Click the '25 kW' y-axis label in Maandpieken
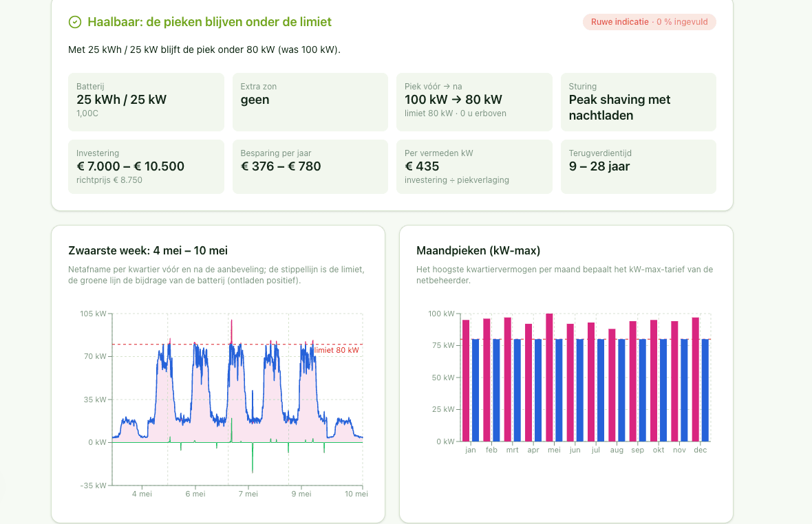This screenshot has width=812, height=524. pos(443,409)
